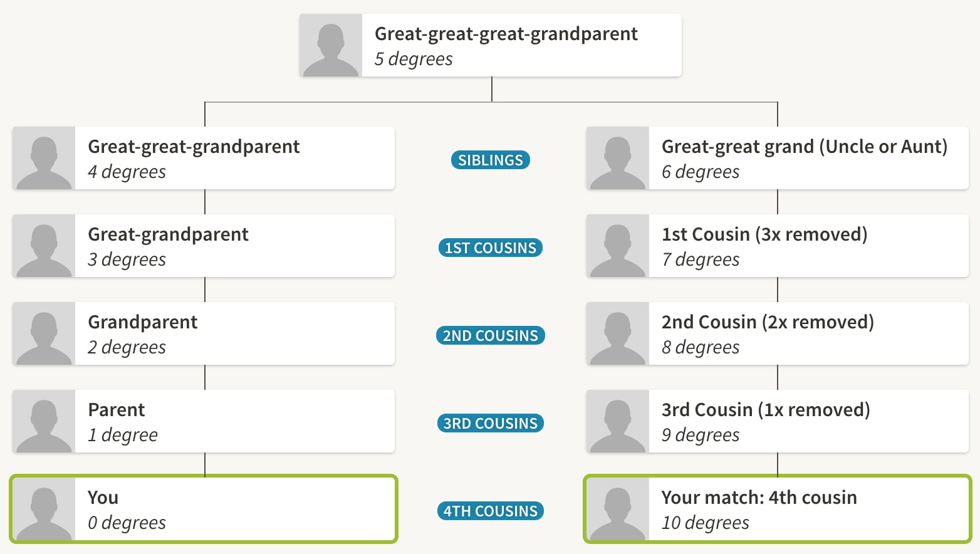This screenshot has height=554, width=980.
Task: Select the 2ND COUSINS badge
Action: [x=490, y=336]
